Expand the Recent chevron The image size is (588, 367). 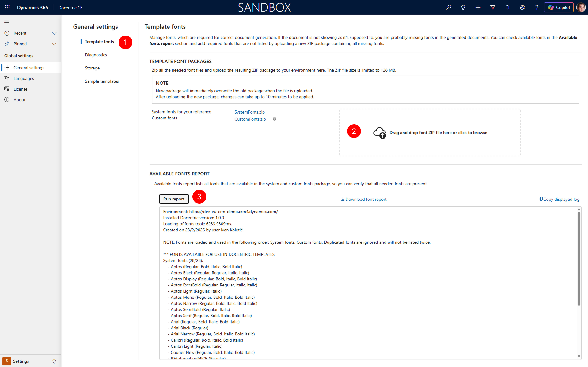(x=54, y=33)
